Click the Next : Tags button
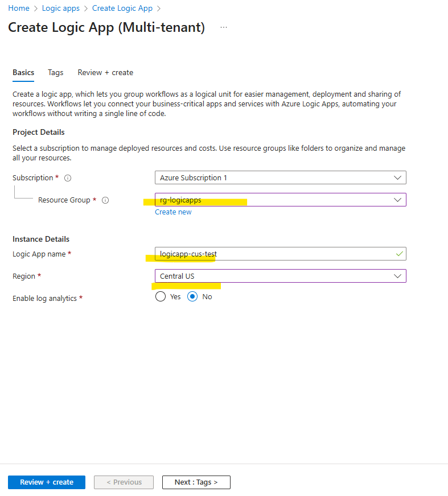The image size is (448, 496). [196, 482]
